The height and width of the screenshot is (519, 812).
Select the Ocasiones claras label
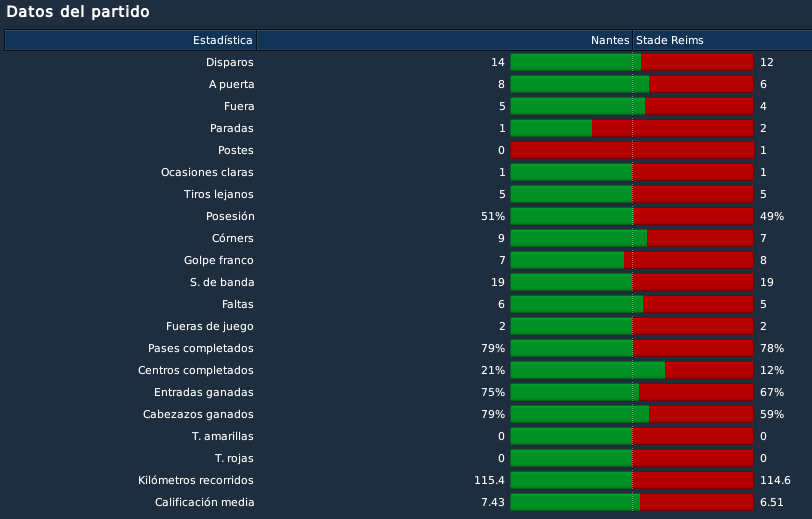207,172
